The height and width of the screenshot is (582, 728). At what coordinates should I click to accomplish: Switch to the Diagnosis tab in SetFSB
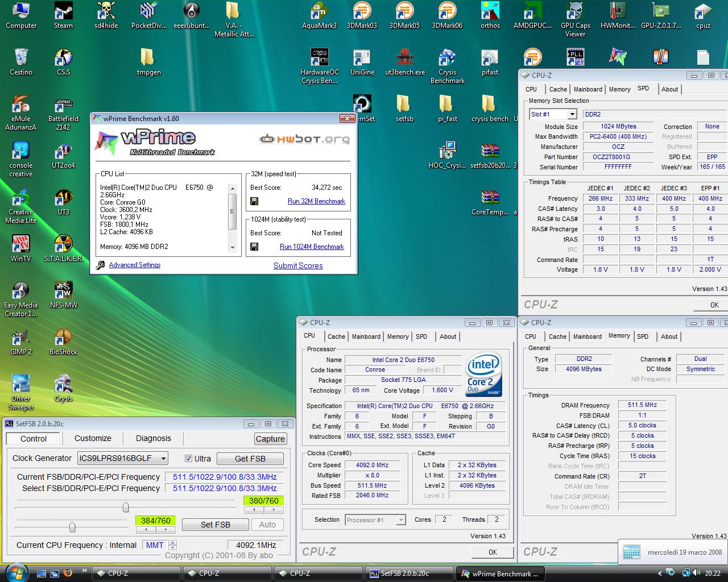click(x=153, y=438)
